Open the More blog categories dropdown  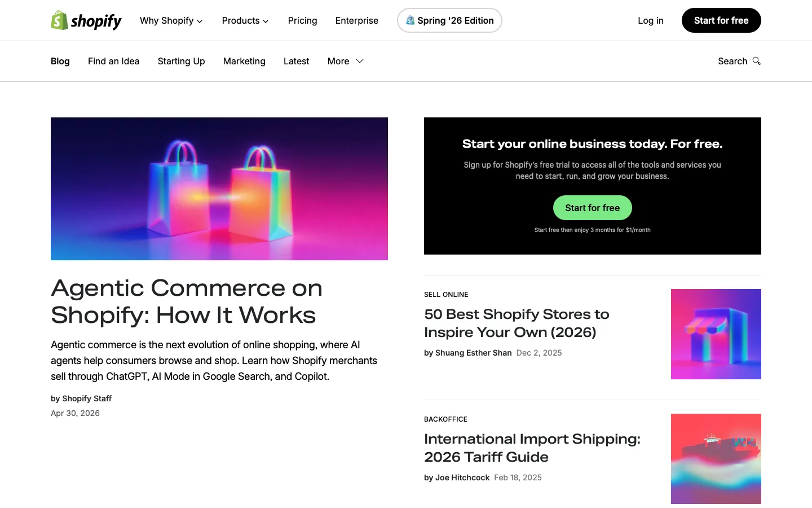346,61
